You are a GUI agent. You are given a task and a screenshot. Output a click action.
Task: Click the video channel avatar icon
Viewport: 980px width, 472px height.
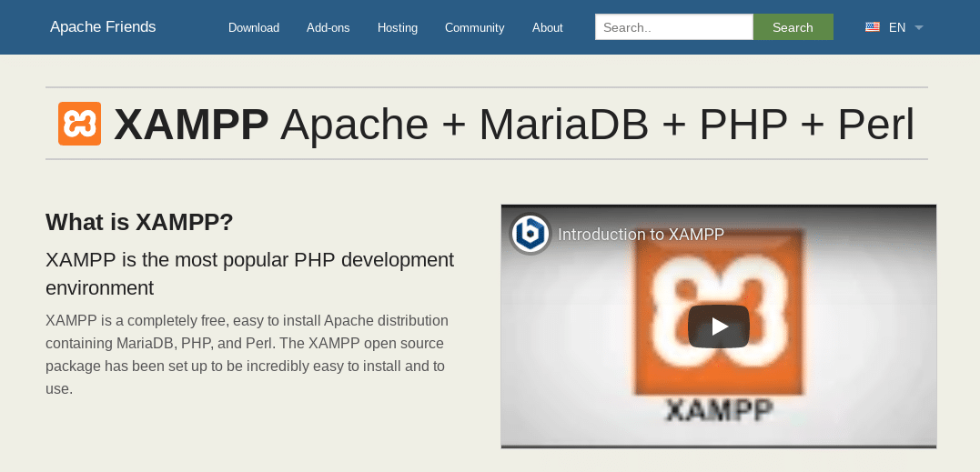tap(530, 234)
